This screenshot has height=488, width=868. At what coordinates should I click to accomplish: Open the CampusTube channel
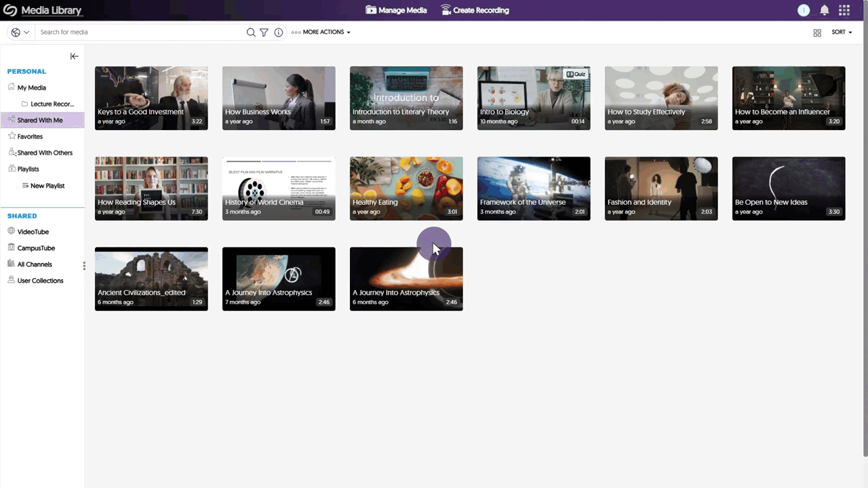coord(36,248)
